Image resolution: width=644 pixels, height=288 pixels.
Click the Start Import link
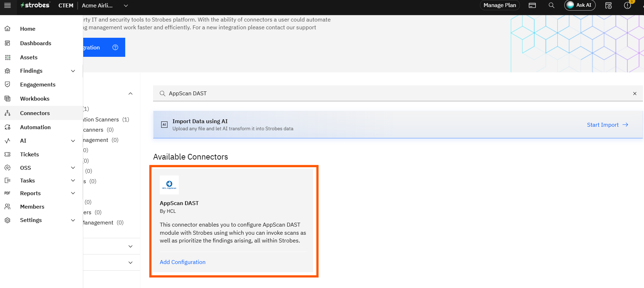[x=607, y=125]
